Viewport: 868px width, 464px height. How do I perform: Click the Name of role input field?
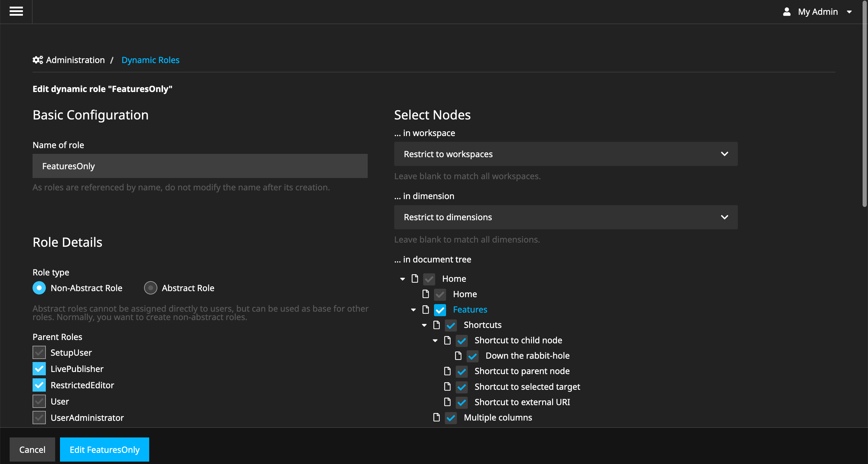coord(200,166)
